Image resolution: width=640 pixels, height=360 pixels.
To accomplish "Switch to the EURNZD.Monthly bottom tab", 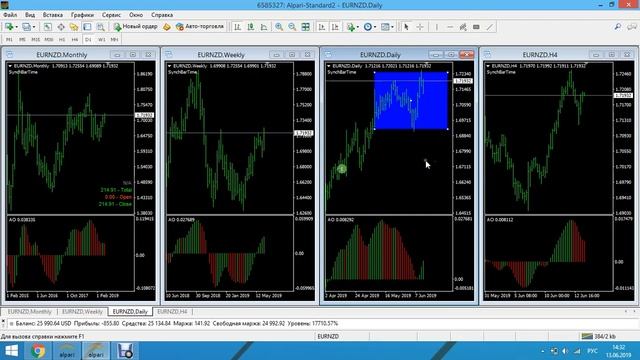I will coord(29,311).
